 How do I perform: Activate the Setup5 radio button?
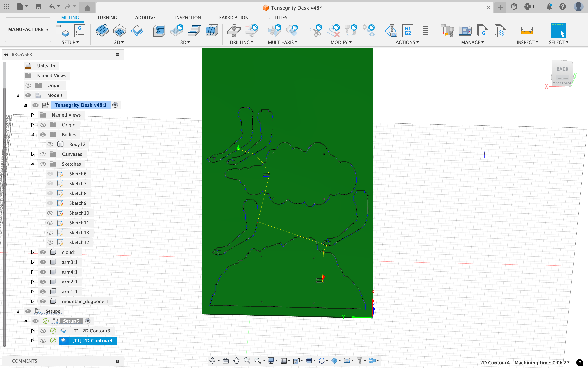point(88,321)
